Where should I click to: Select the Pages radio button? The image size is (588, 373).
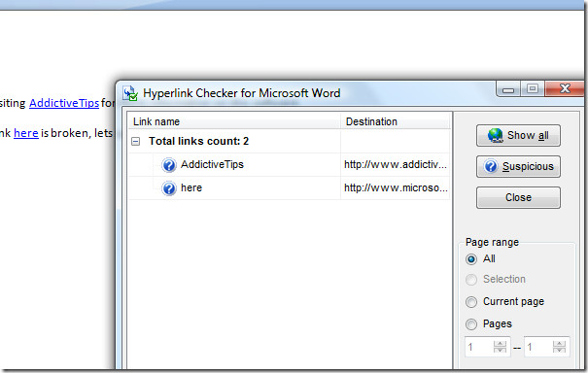pyautogui.click(x=471, y=324)
